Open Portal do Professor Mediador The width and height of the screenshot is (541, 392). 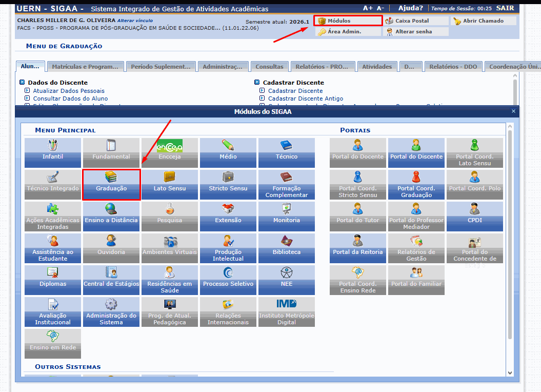[416, 216]
